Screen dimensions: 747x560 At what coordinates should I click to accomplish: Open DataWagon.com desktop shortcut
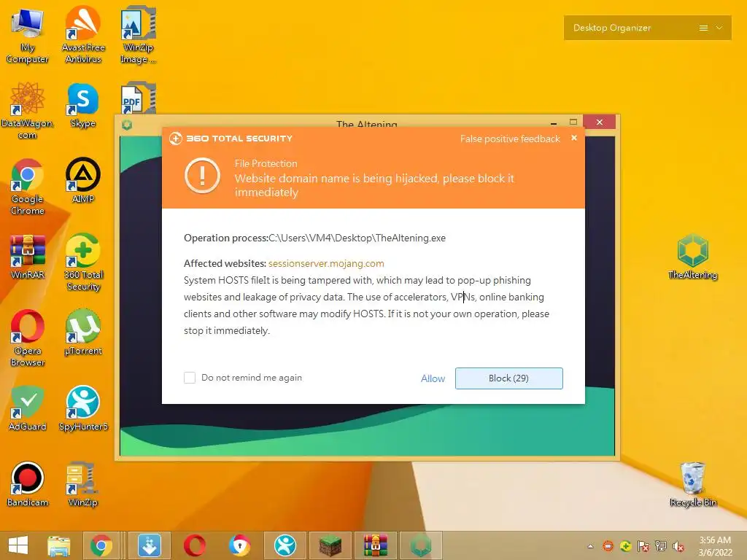[27, 110]
